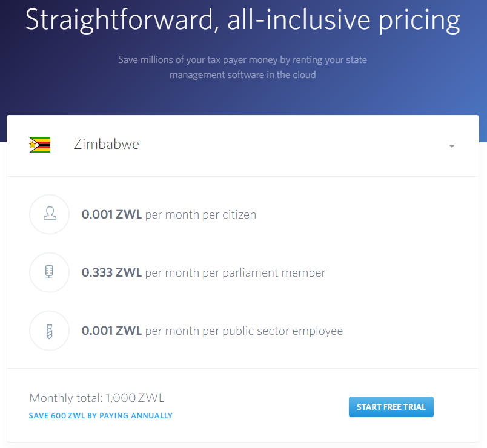The height and width of the screenshot is (448, 487).
Task: Click the Straightforward all-inclusive pricing heading
Action: pos(243,19)
